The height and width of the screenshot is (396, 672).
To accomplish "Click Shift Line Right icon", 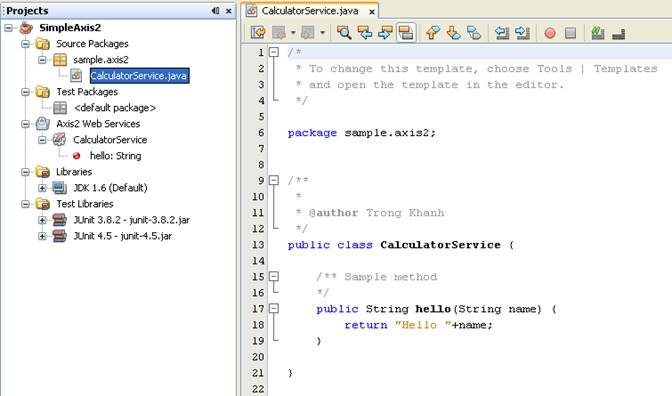I will pos(522,33).
